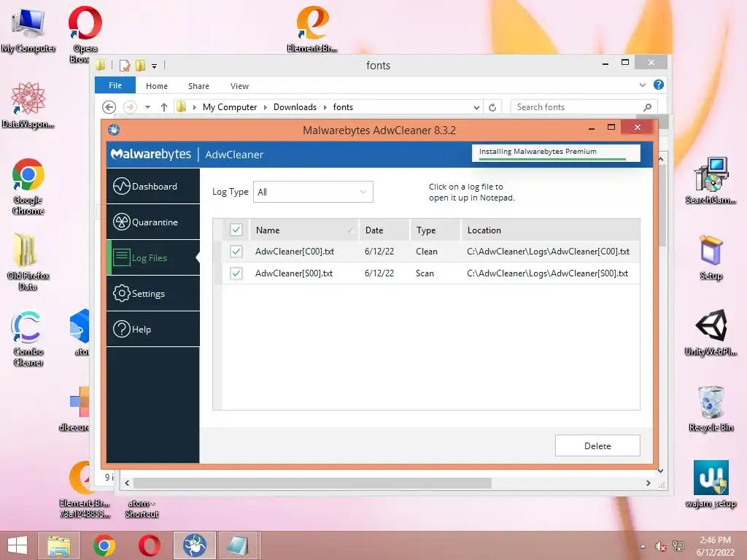Launch Combo Cleaner from desktop

28,338
